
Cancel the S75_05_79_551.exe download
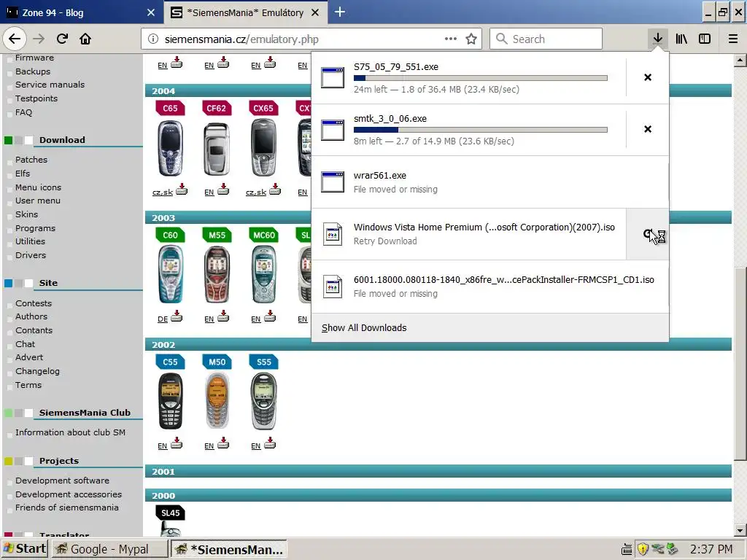point(648,77)
